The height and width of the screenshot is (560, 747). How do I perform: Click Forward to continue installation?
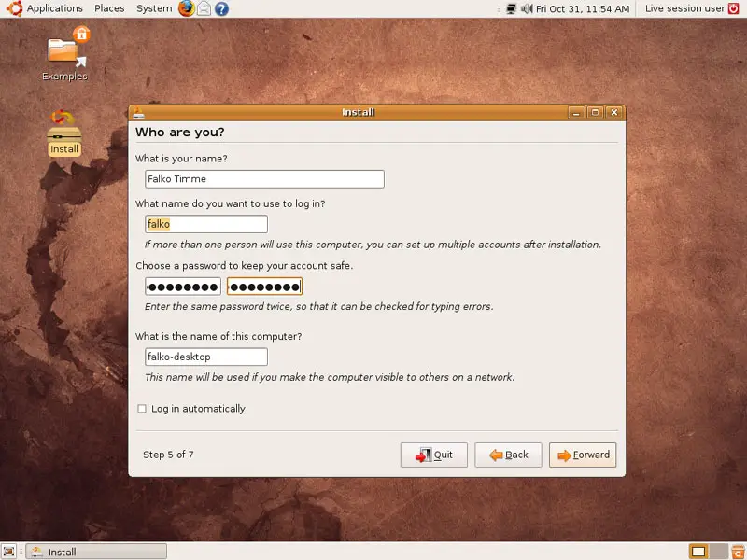(x=583, y=455)
